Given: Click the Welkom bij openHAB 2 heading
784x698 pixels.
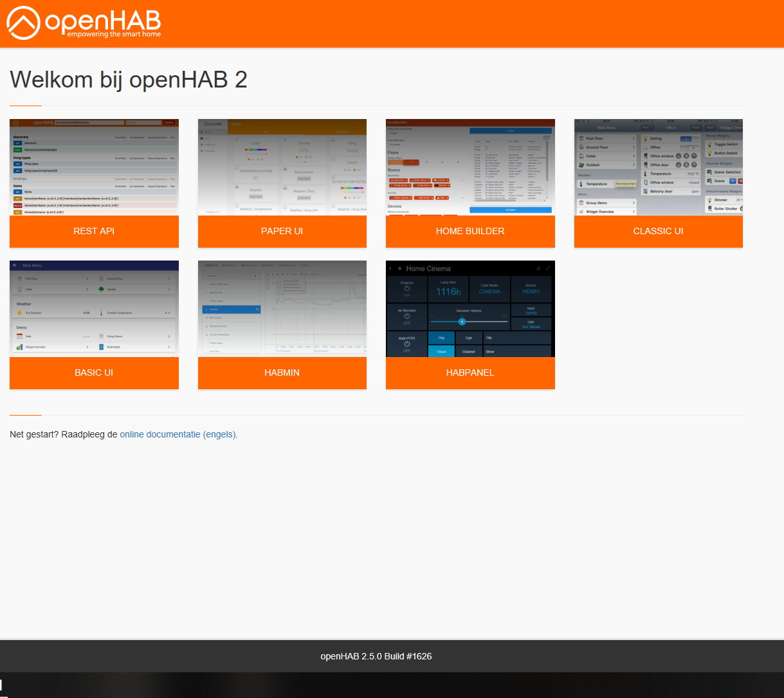Looking at the screenshot, I should pos(129,80).
